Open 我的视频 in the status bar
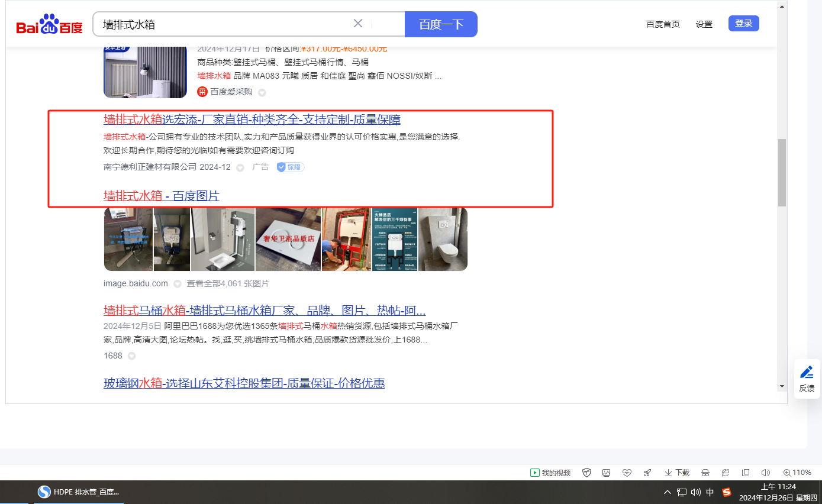 (x=550, y=473)
